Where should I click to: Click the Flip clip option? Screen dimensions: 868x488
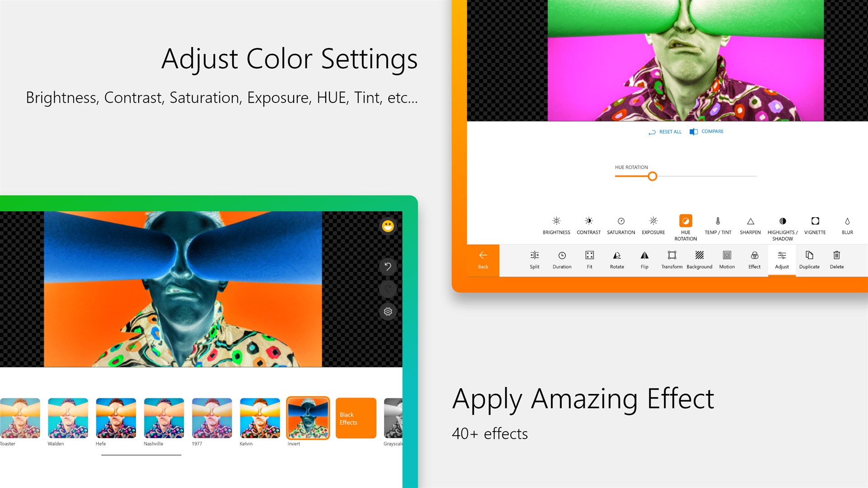pyautogui.click(x=643, y=260)
